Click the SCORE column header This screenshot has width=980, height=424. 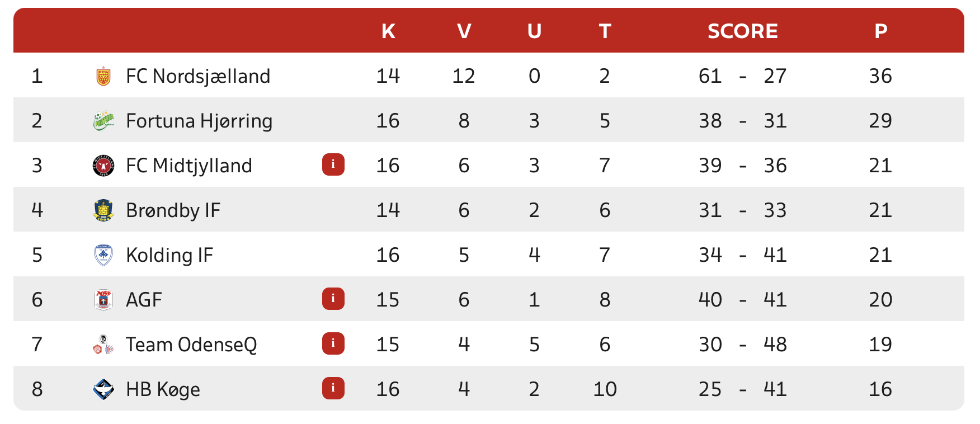point(742,31)
